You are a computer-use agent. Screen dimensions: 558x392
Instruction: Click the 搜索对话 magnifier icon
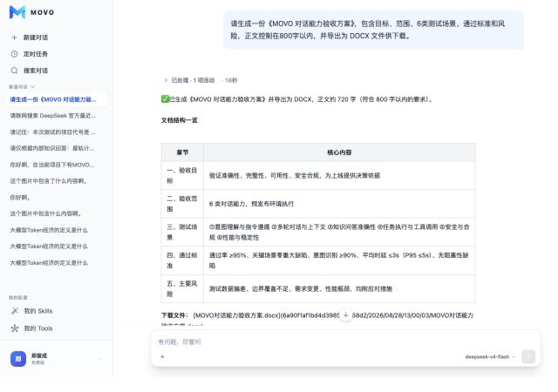(14, 71)
